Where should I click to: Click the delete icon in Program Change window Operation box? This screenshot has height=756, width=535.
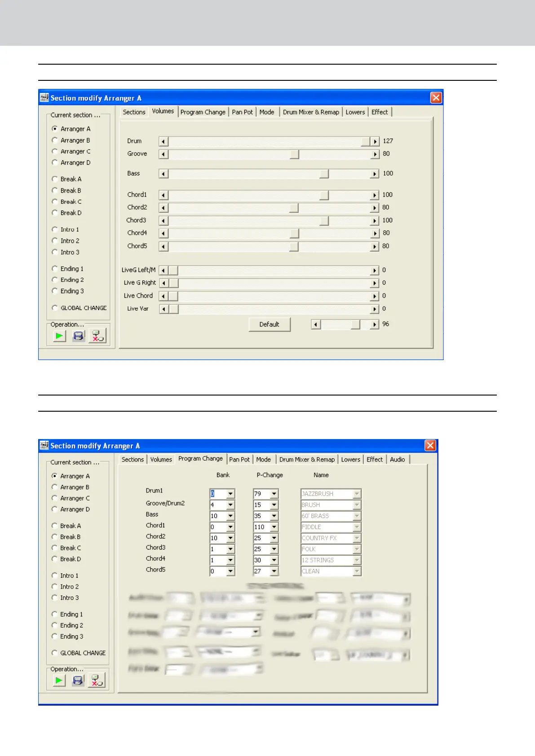click(97, 680)
